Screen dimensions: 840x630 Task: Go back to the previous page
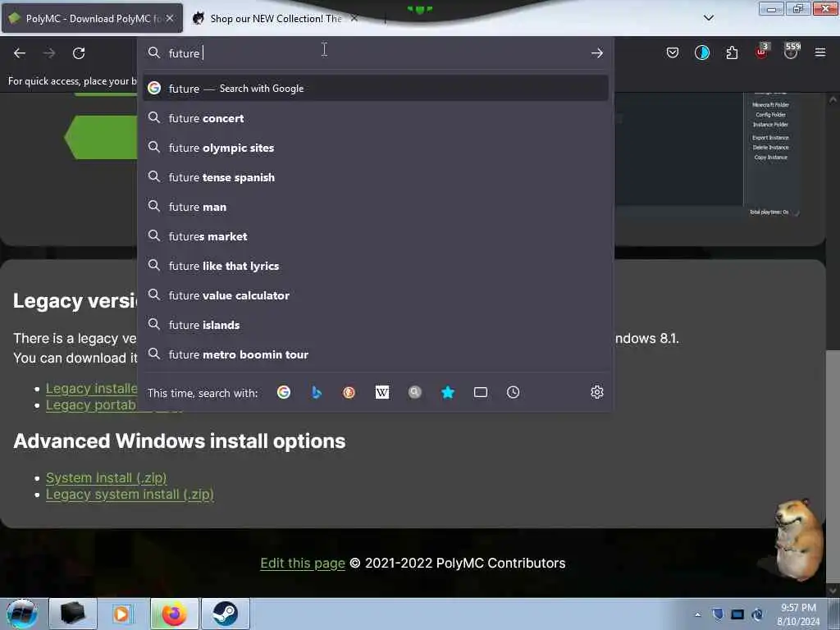point(20,53)
